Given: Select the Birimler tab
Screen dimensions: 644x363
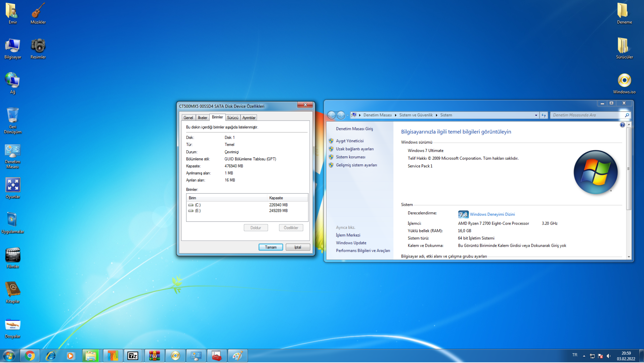Looking at the screenshot, I should (x=217, y=117).
